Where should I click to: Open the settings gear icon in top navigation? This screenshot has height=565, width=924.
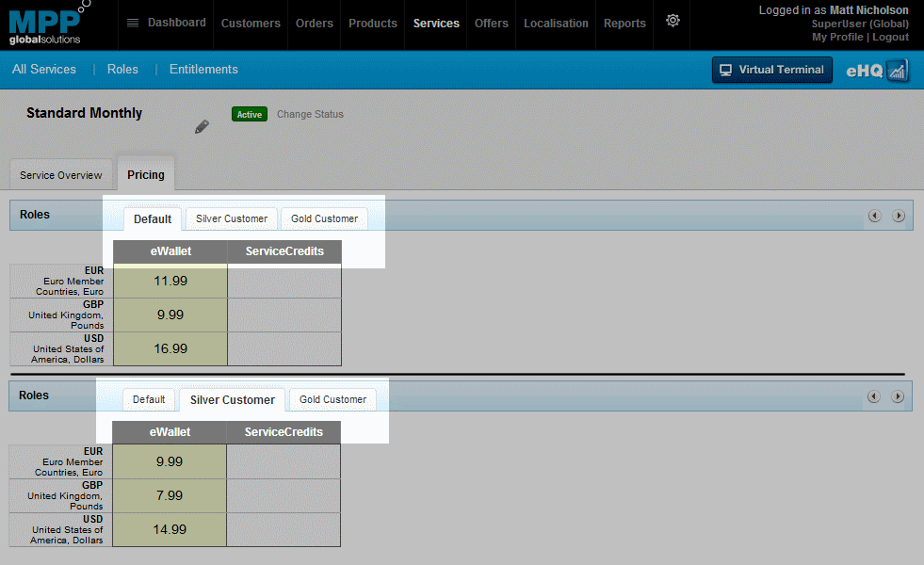tap(673, 21)
